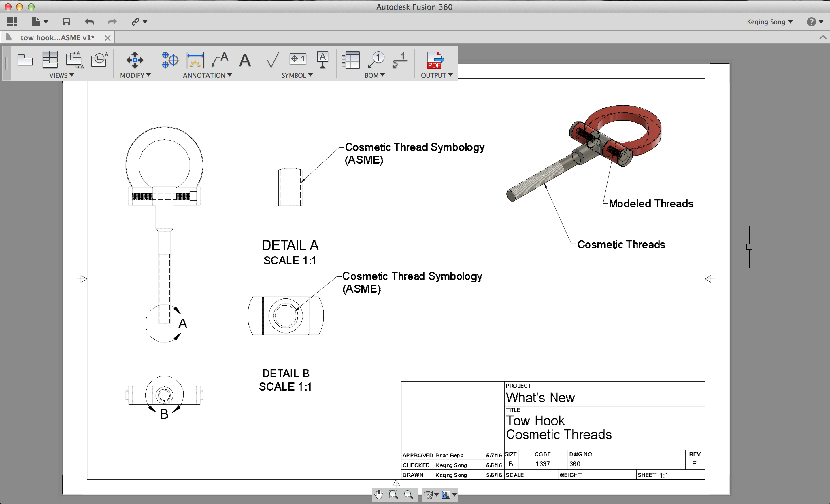Click the Output PDF icon
Image resolution: width=830 pixels, height=504 pixels.
pyautogui.click(x=435, y=60)
